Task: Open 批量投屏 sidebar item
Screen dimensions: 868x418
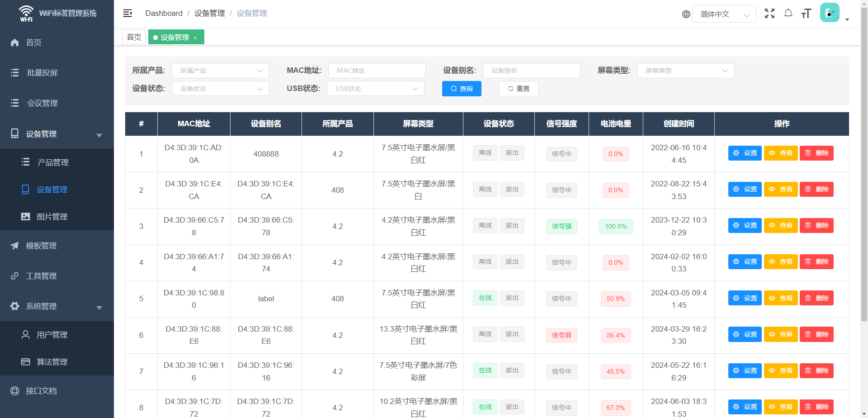Action: (57, 73)
